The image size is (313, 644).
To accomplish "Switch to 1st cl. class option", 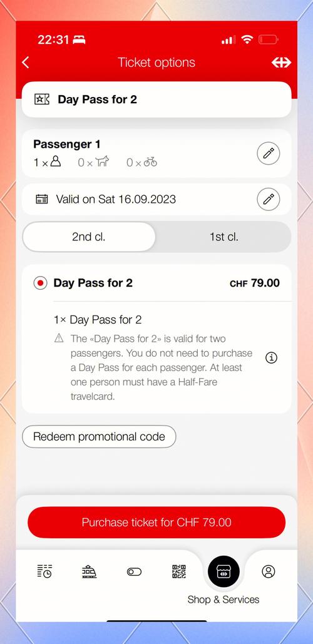I will (224, 237).
